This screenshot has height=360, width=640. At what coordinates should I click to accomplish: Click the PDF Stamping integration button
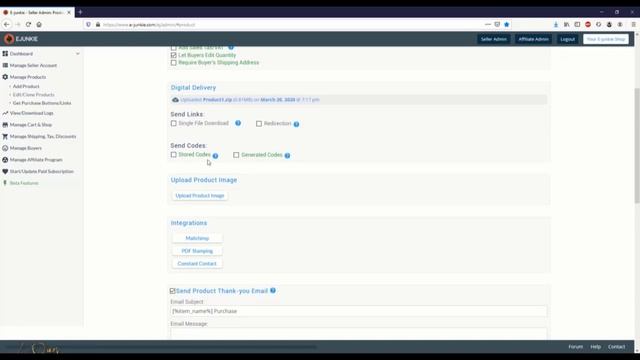click(x=197, y=251)
